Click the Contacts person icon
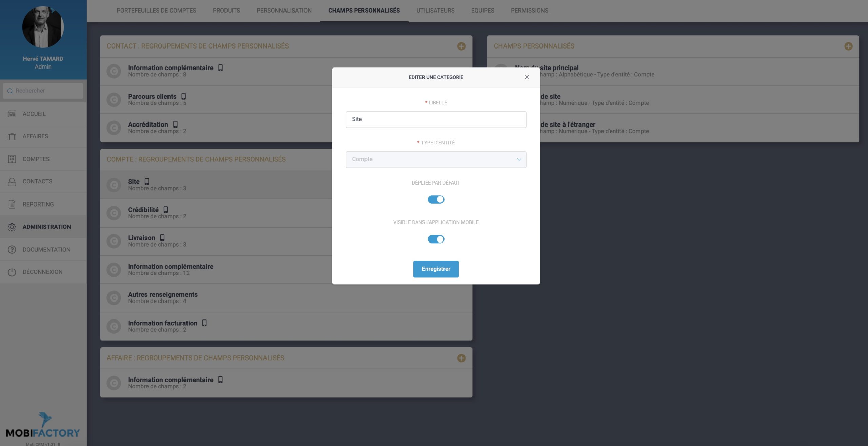 coord(12,182)
